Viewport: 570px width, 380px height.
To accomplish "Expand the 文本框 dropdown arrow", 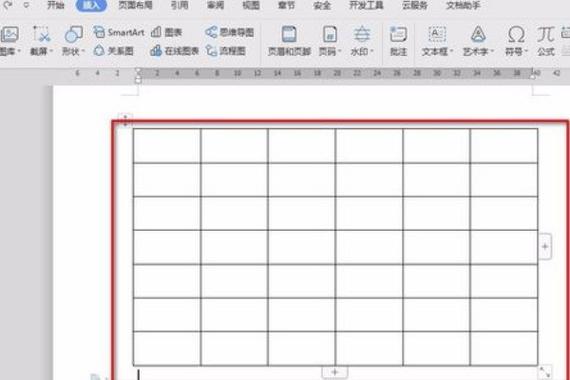I will (x=451, y=51).
